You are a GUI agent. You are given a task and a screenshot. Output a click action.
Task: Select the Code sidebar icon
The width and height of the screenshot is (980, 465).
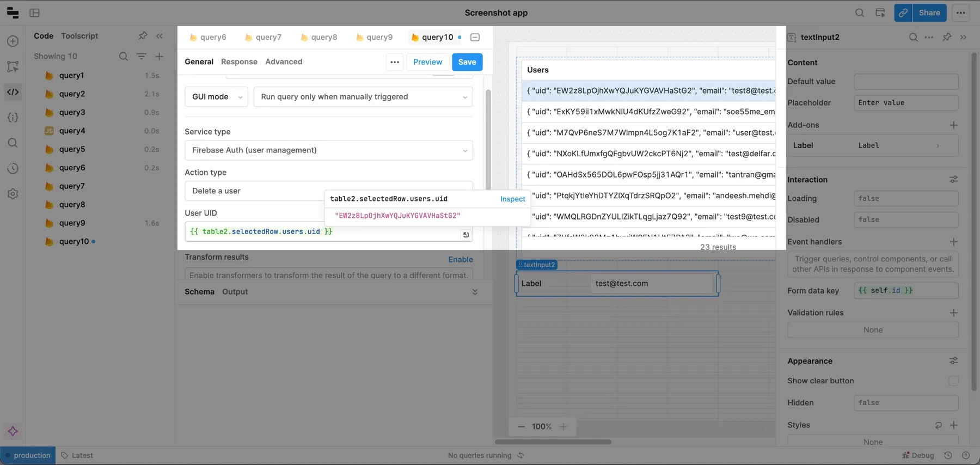[x=13, y=92]
